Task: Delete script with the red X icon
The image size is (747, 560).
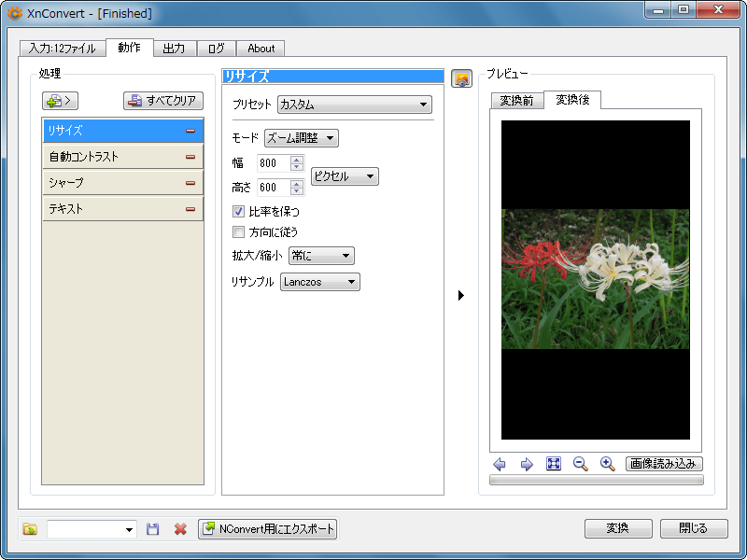Action: click(180, 529)
